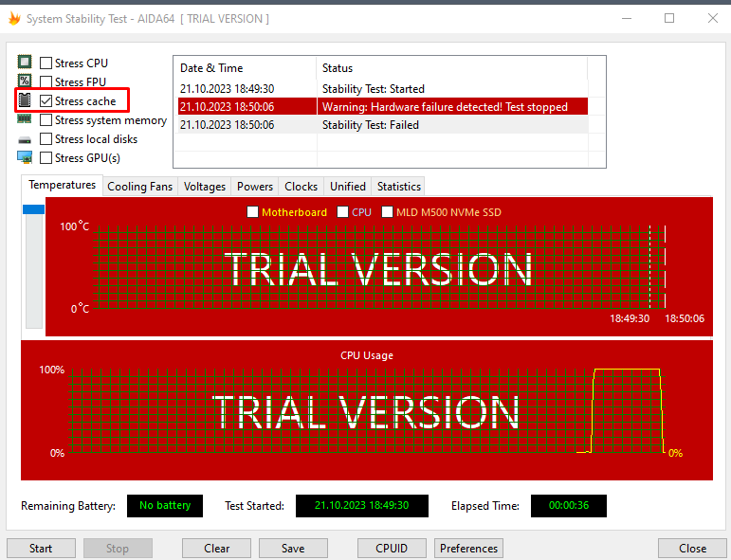Image resolution: width=731 pixels, height=560 pixels.
Task: Select the 'Stability Test: Failed' log row
Action: click(x=383, y=125)
